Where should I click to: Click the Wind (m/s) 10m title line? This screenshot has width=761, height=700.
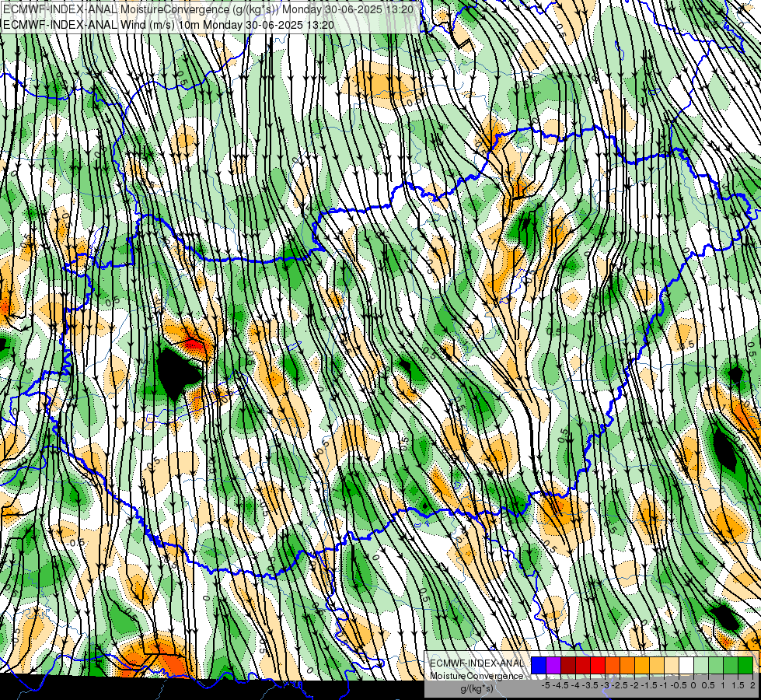coord(169,24)
